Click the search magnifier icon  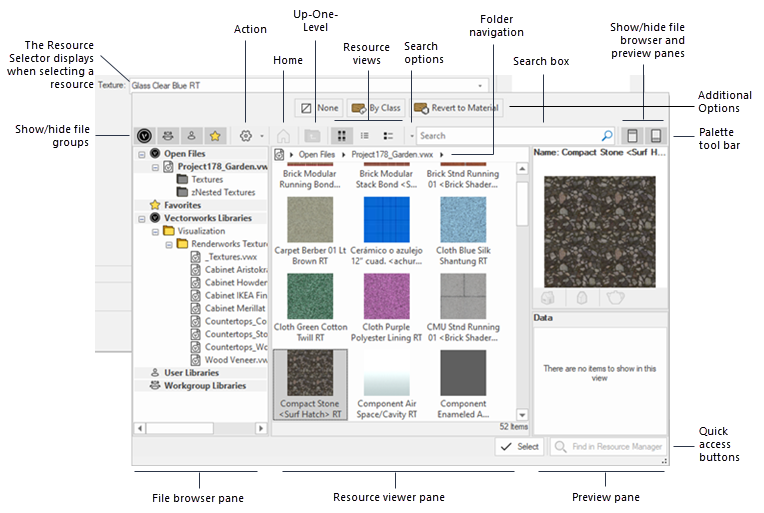[606, 135]
